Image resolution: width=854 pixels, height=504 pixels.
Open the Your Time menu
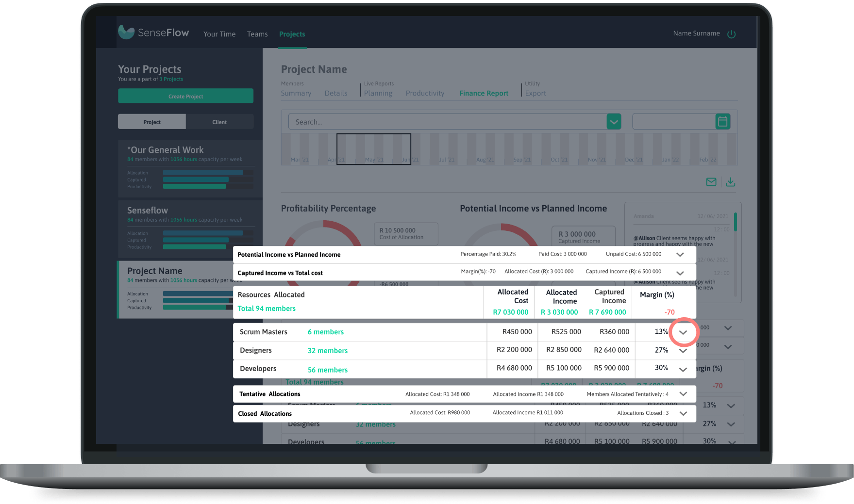click(219, 34)
